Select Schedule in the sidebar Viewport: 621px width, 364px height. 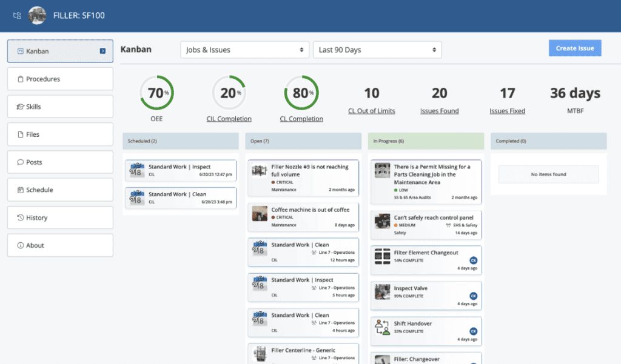click(x=60, y=190)
